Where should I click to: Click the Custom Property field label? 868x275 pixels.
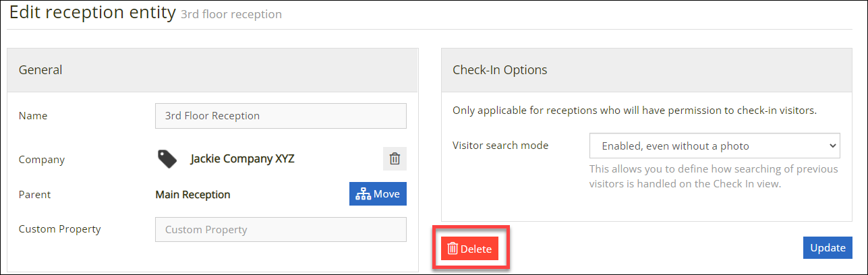click(x=60, y=229)
